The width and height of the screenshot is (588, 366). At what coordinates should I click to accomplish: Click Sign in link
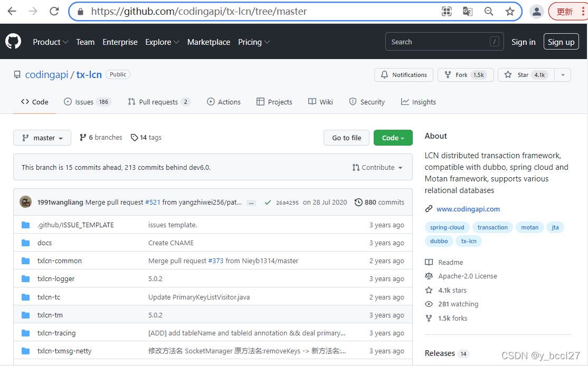coord(523,42)
